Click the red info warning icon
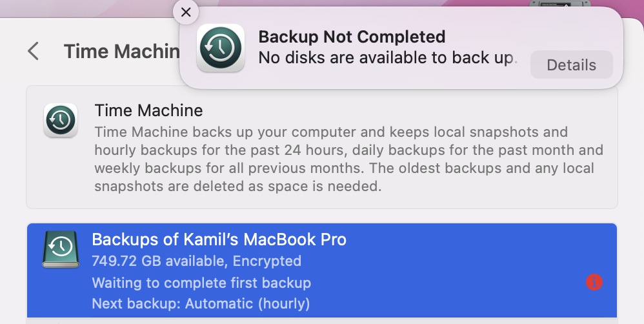Viewport: 644px width, 324px height. coord(594,282)
